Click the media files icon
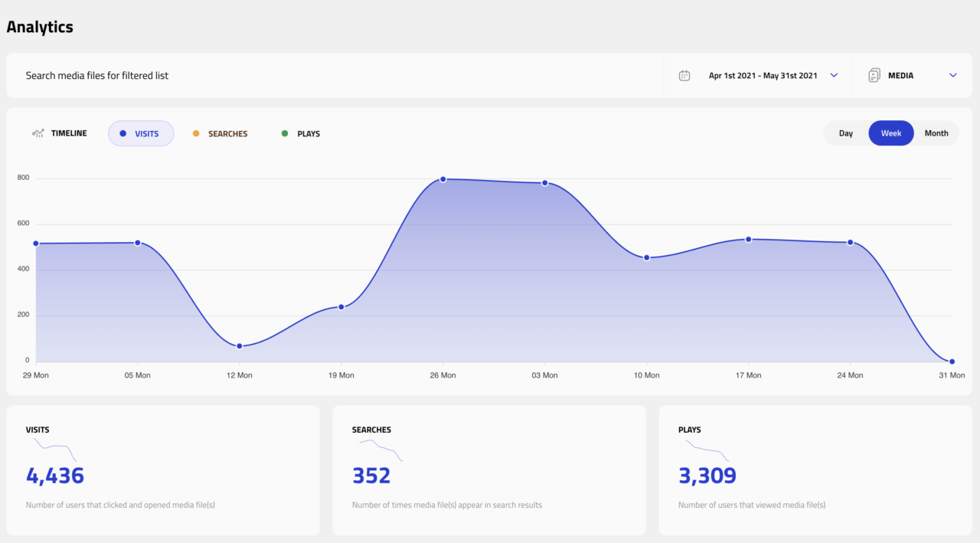The image size is (980, 543). 874,76
